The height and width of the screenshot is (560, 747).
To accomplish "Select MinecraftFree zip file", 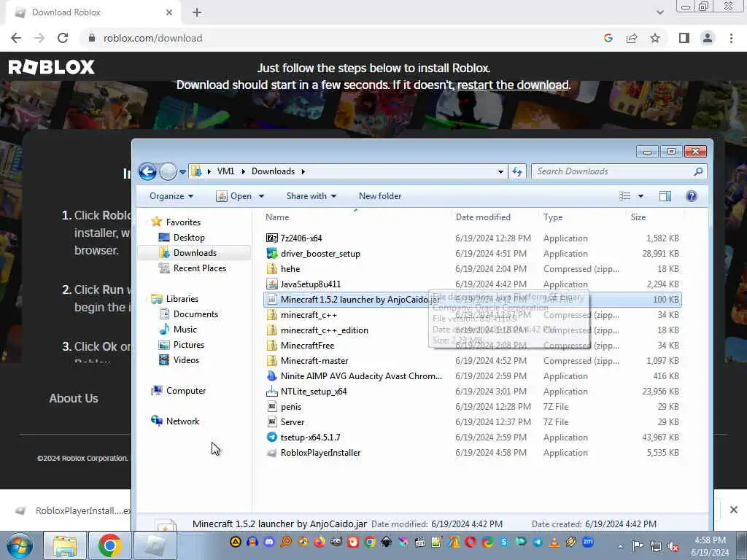I will (x=307, y=345).
